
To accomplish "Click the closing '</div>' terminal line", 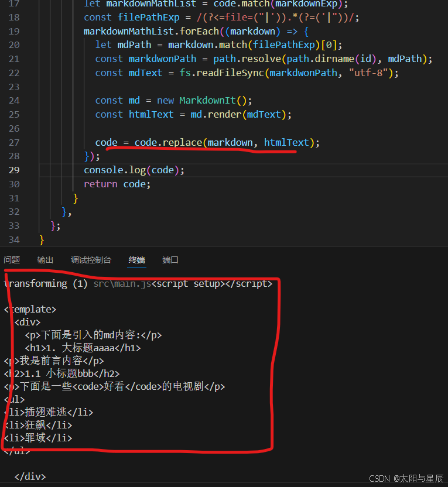I will pos(30,476).
